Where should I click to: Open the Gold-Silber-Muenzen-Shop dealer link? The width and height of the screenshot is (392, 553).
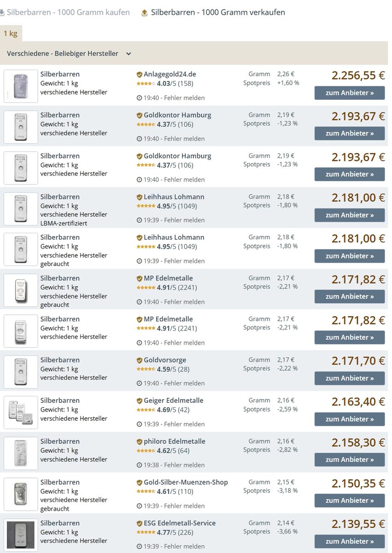(186, 482)
